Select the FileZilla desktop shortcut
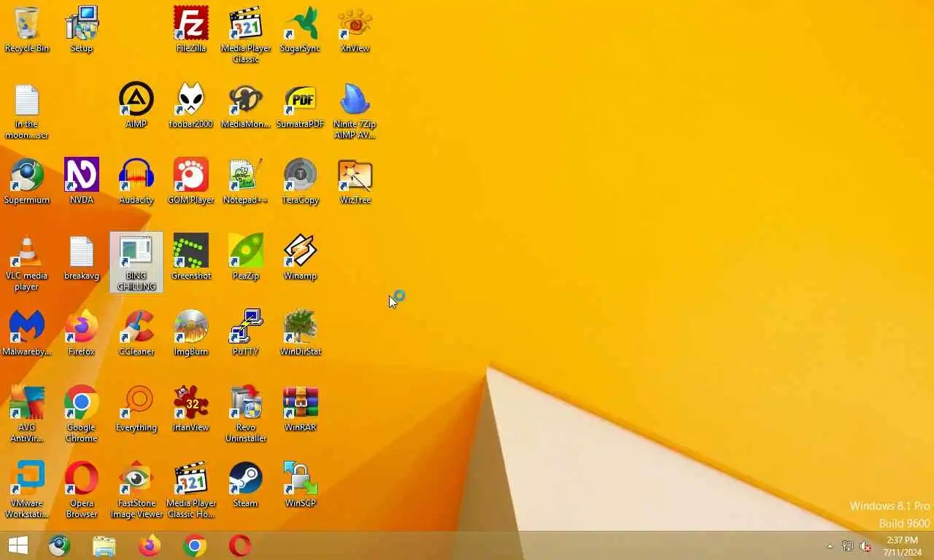Viewport: 934px width, 560px height. 191,29
